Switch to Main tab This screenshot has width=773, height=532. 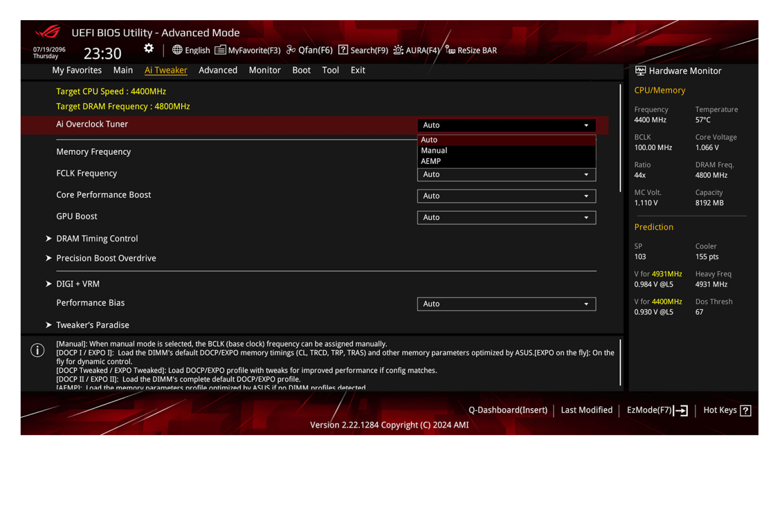tap(123, 70)
